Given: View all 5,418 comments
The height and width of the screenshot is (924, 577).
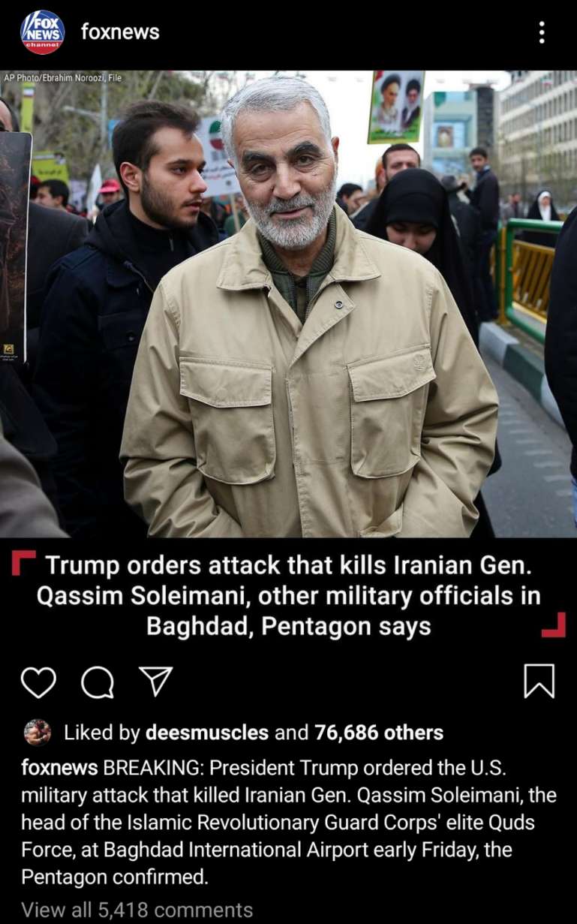Looking at the screenshot, I should (137, 910).
